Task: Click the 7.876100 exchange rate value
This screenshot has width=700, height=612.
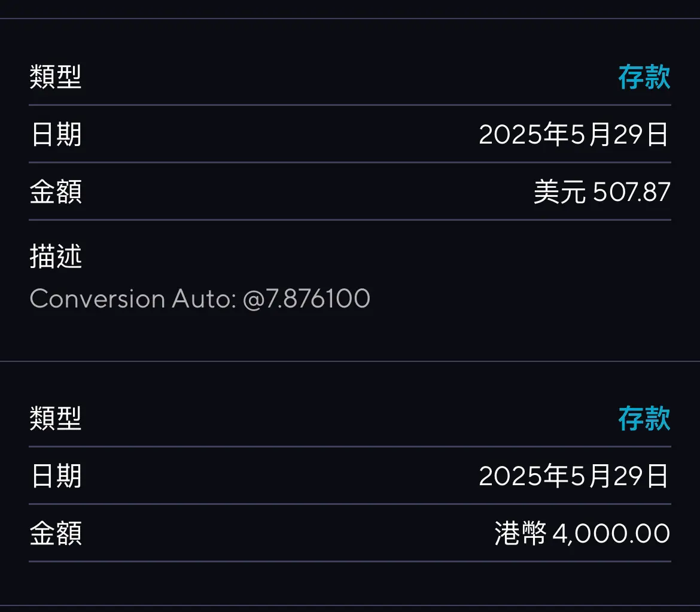Action: [318, 299]
